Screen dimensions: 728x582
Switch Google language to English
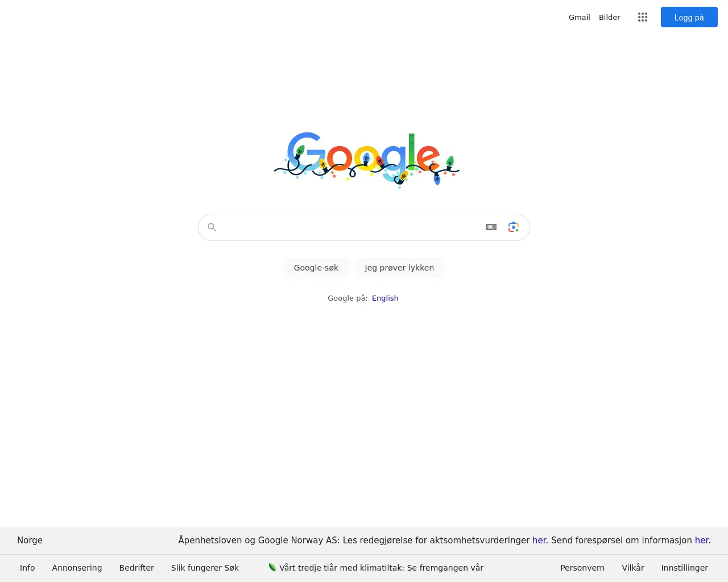(385, 298)
